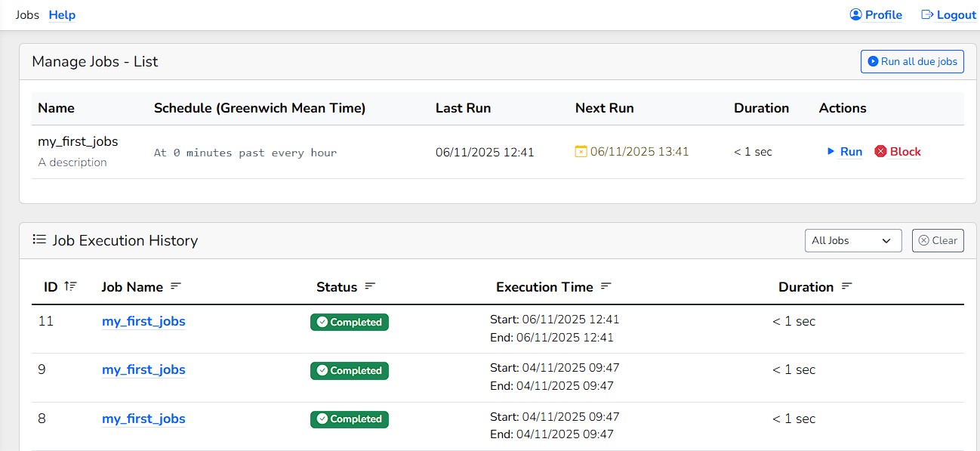
Task: Open my_first_jobs link for execution ID 9
Action: click(143, 369)
